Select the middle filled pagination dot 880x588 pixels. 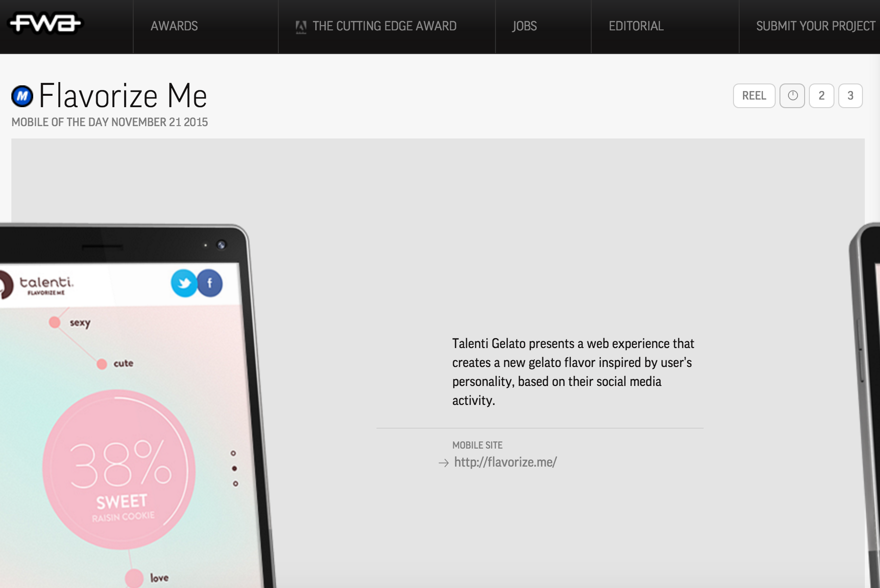(x=234, y=469)
